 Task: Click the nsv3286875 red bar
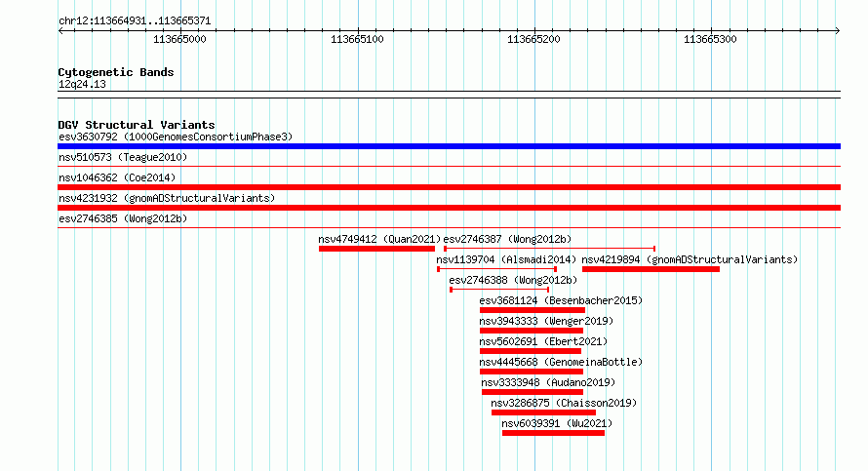coord(543,412)
